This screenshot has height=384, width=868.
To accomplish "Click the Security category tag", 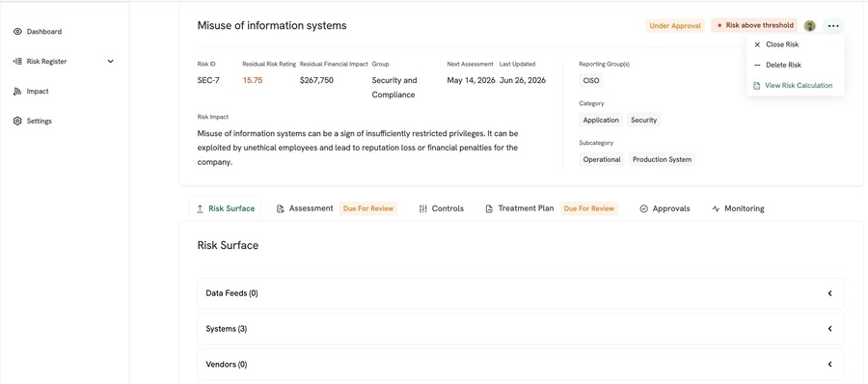I will (644, 120).
